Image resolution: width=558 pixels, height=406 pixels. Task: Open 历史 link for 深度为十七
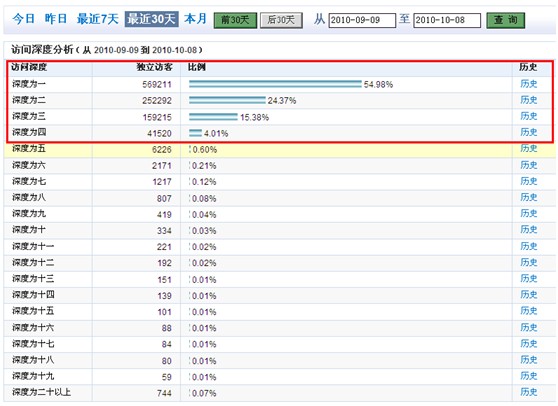528,343
